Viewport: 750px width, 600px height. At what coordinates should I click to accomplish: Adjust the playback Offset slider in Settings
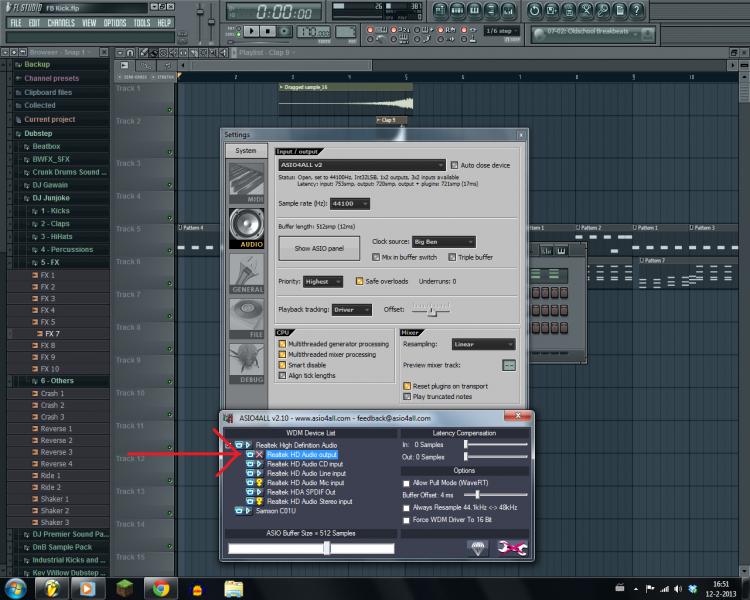coord(431,310)
